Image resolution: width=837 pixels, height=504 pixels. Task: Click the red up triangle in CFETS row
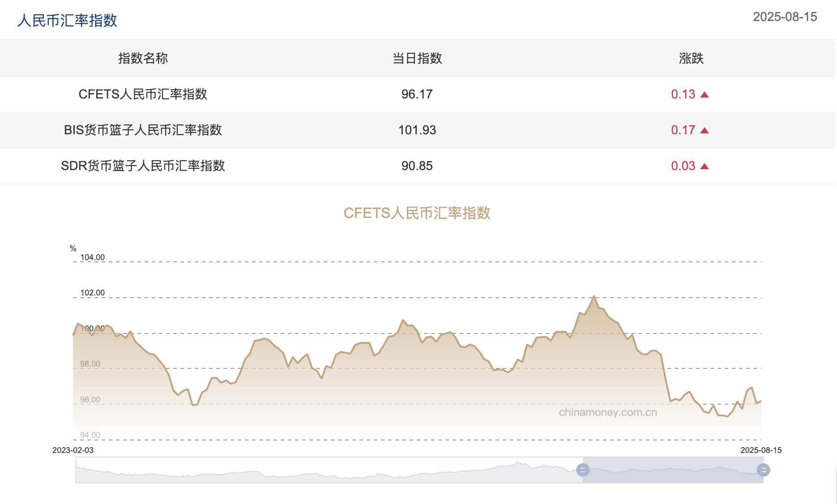(x=705, y=94)
